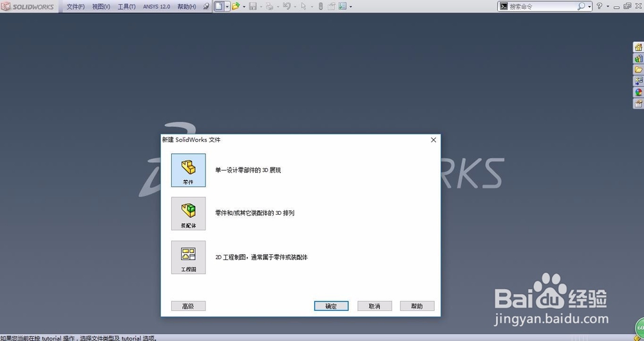Open Appearances color ball task pane tab

(x=638, y=93)
